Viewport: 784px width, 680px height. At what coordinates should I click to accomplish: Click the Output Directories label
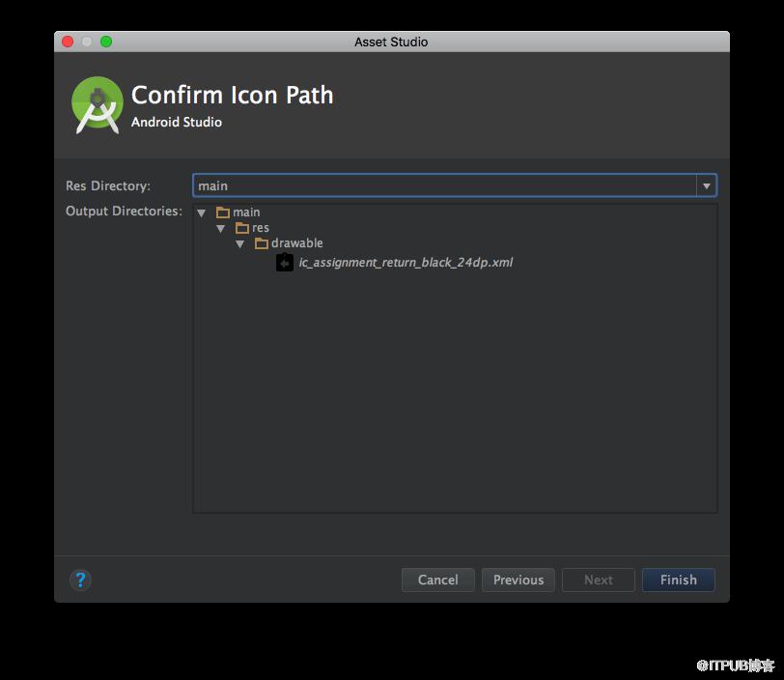(124, 212)
